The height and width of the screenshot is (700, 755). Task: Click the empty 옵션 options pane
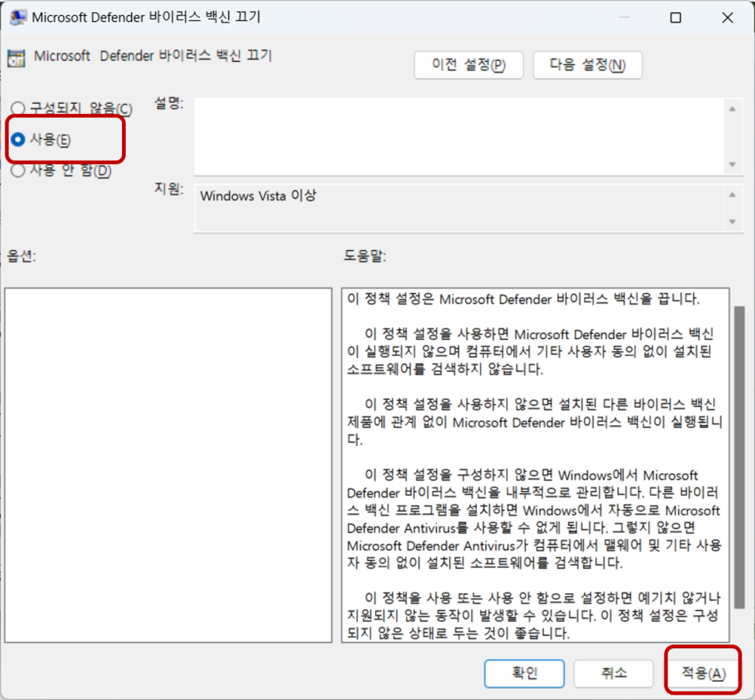168,465
